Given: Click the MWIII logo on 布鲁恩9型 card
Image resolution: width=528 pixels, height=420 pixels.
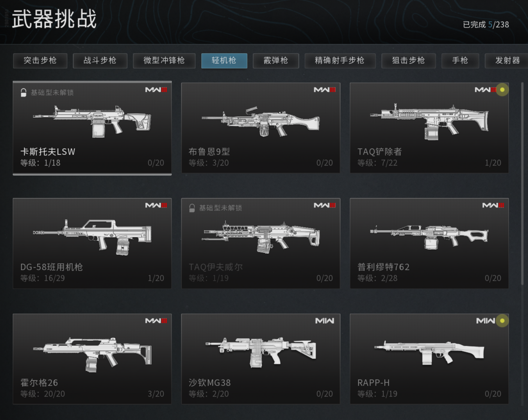Looking at the screenshot, I should (325, 89).
